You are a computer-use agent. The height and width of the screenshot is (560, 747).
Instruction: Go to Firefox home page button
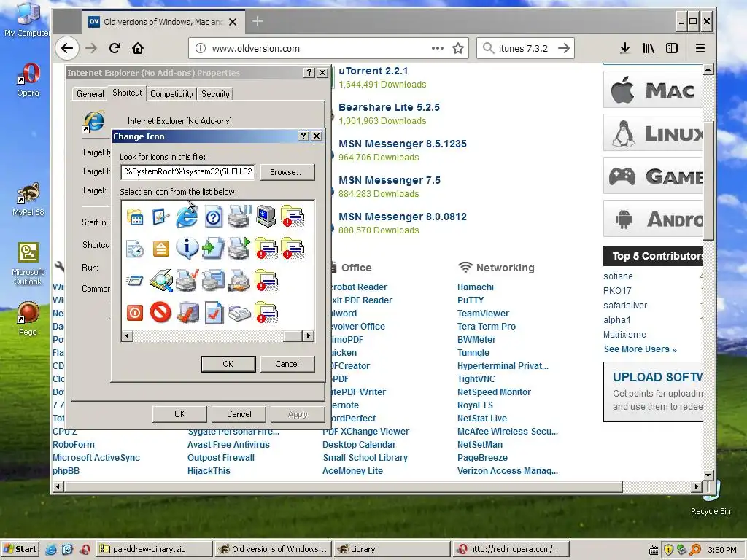pyautogui.click(x=138, y=48)
